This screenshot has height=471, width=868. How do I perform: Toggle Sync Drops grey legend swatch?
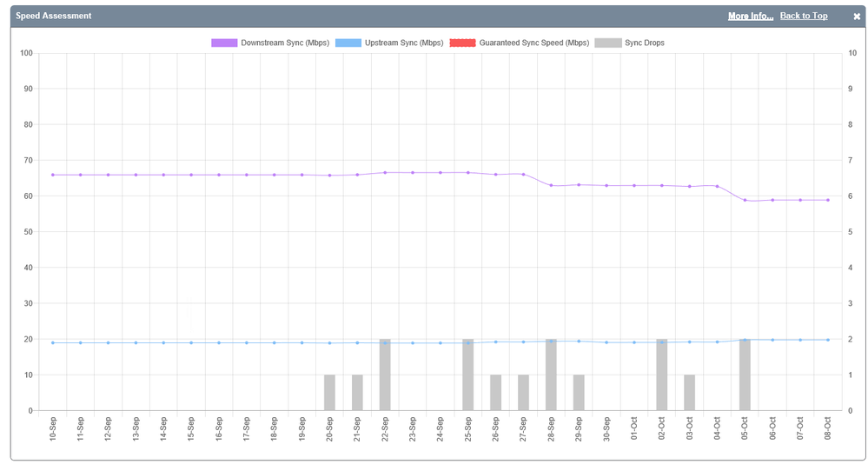607,43
